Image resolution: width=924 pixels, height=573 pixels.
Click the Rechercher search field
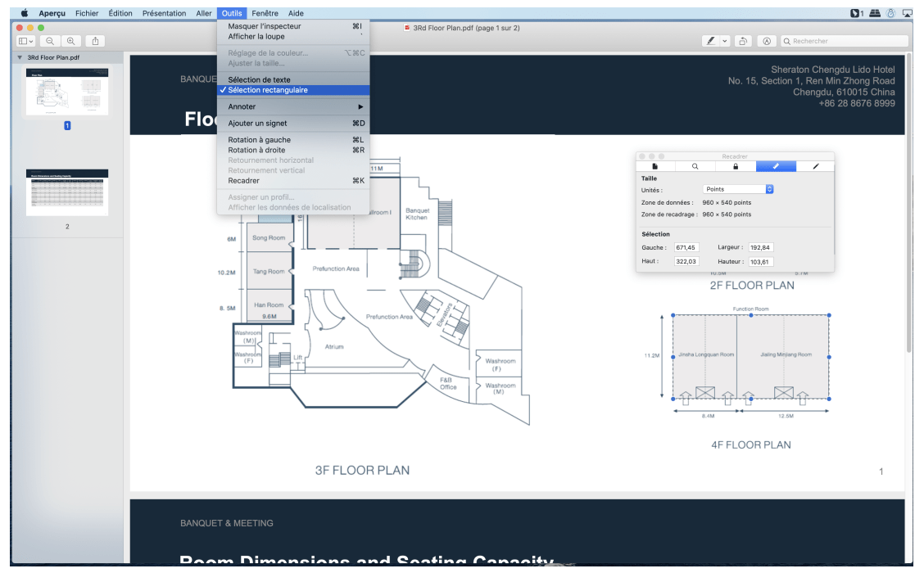point(845,41)
